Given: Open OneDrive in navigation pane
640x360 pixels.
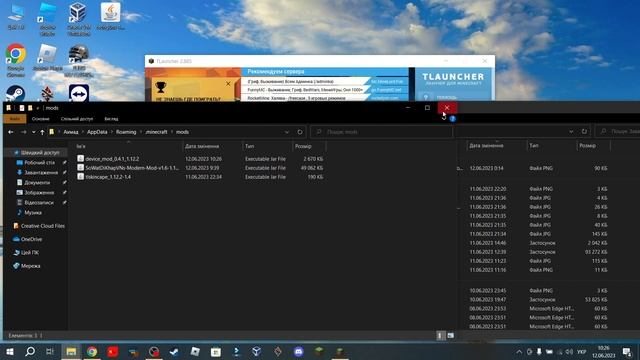Looking at the screenshot, I should click(31, 239).
